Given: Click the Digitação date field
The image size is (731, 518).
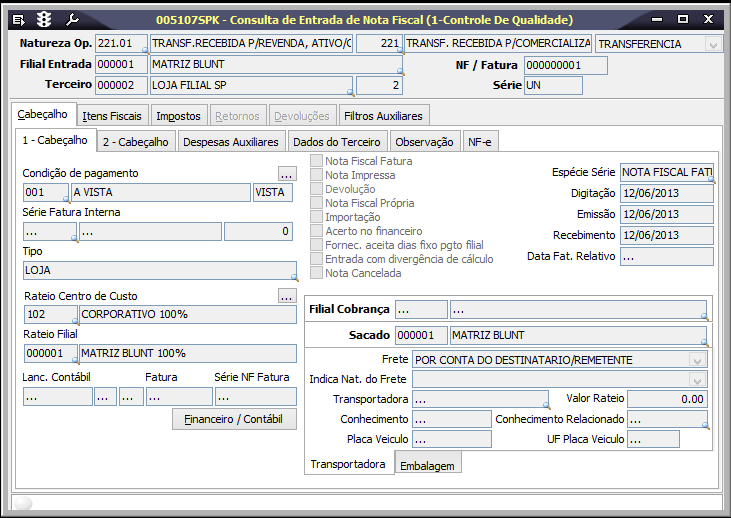Looking at the screenshot, I should click(667, 193).
